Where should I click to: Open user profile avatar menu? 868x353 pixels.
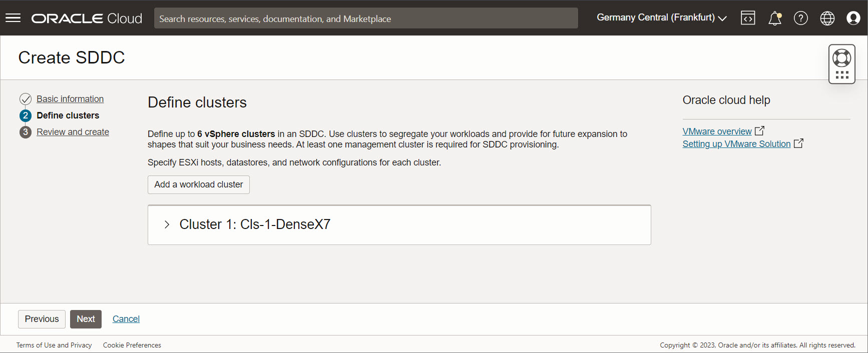coord(853,18)
